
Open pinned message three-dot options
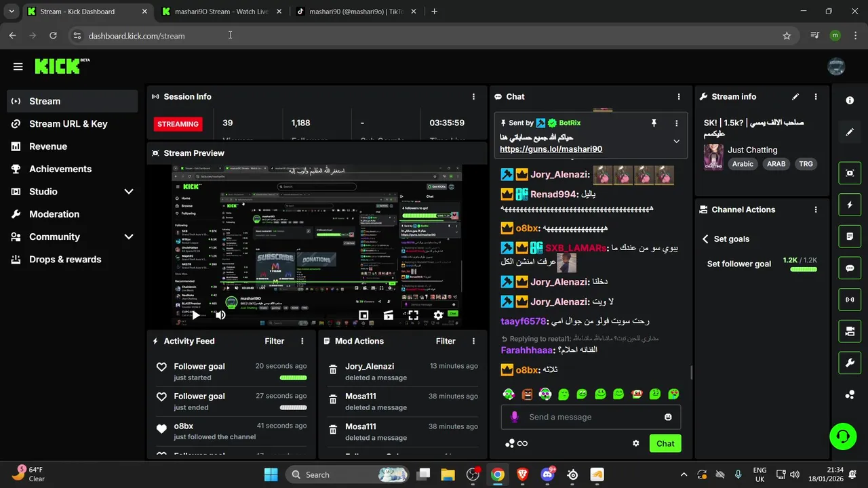(x=676, y=123)
